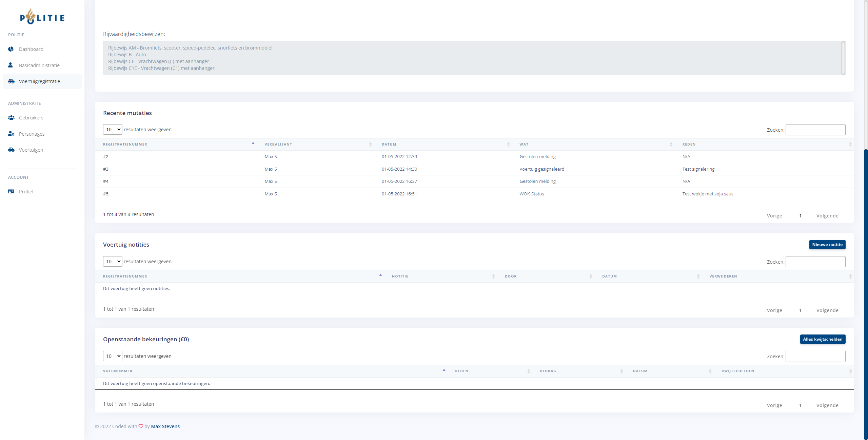
Task: Open results-per-page dropdown in Recente mutaties
Action: [x=113, y=130]
